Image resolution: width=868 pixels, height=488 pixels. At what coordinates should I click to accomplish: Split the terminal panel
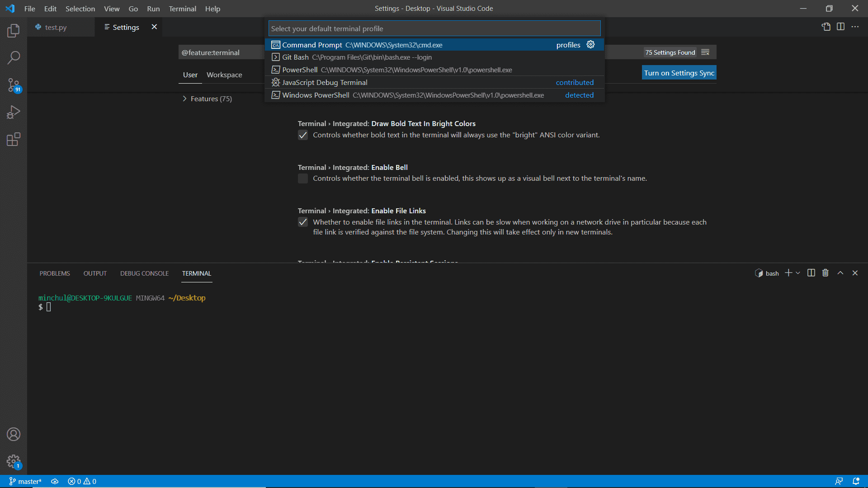[x=811, y=273]
